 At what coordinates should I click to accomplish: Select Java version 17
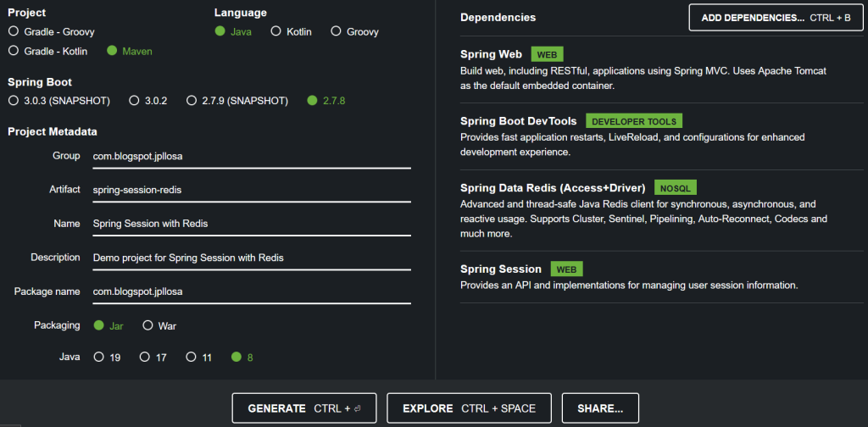[x=145, y=357]
